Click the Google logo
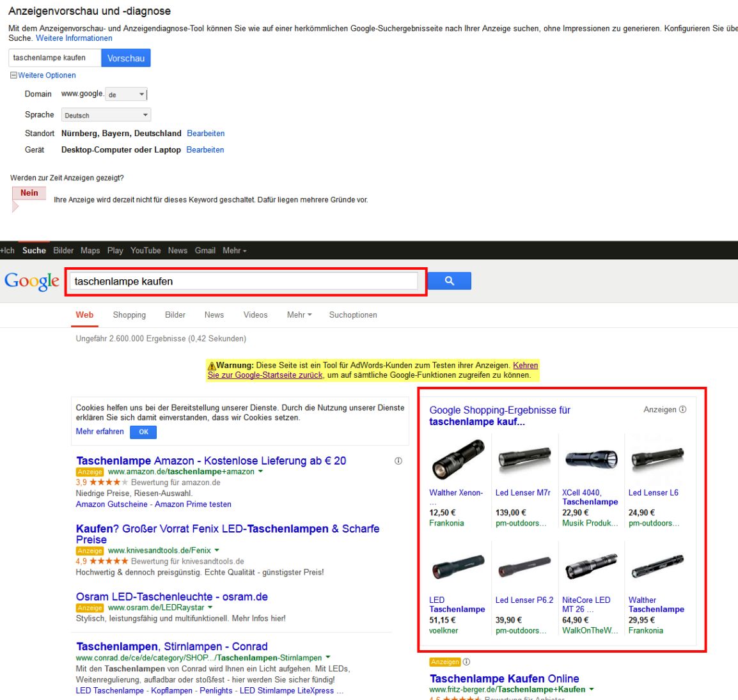Image resolution: width=738 pixels, height=700 pixels. (x=32, y=281)
